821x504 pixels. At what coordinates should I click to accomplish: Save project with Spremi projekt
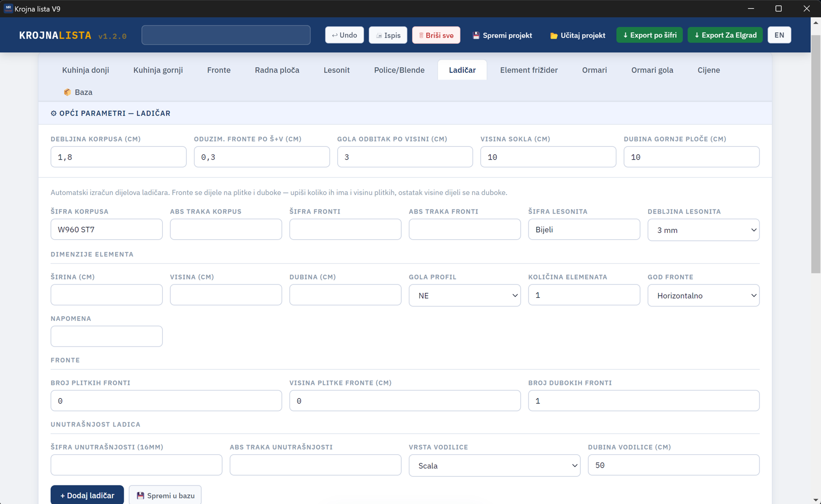(x=502, y=35)
